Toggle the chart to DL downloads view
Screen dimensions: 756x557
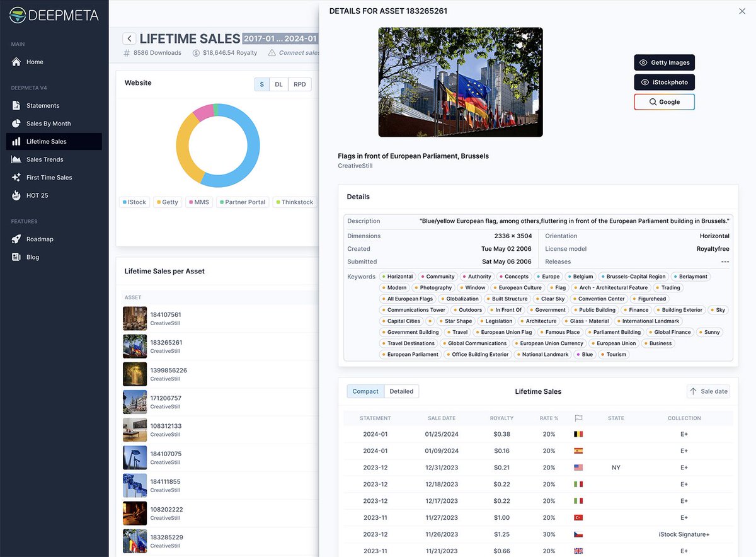tap(280, 83)
